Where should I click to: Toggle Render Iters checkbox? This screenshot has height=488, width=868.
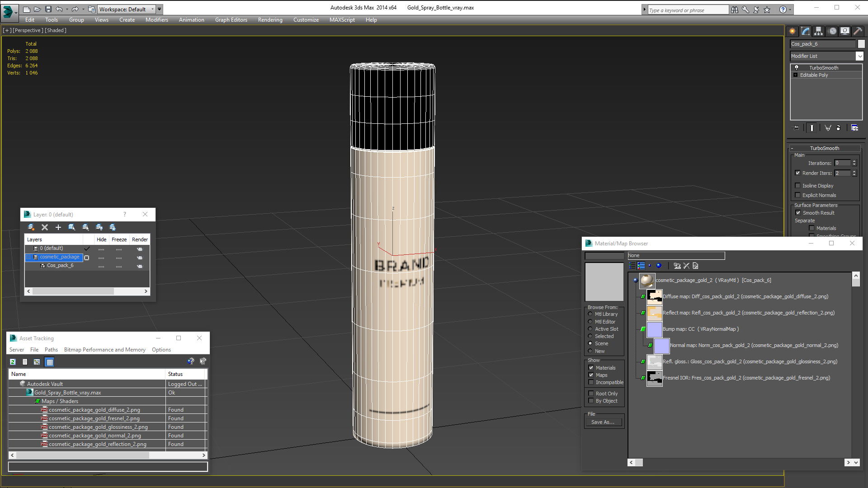[x=798, y=173]
